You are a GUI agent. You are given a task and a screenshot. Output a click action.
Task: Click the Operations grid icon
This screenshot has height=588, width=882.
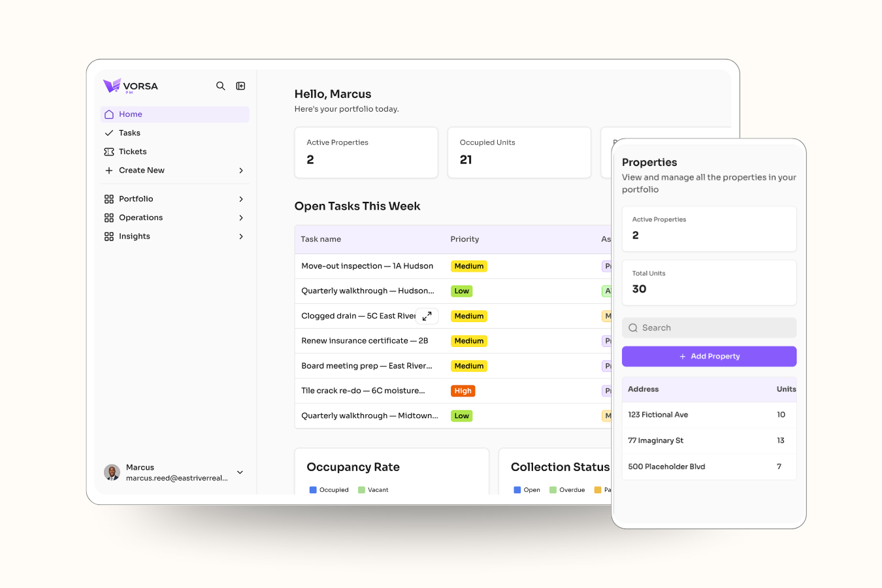point(109,218)
